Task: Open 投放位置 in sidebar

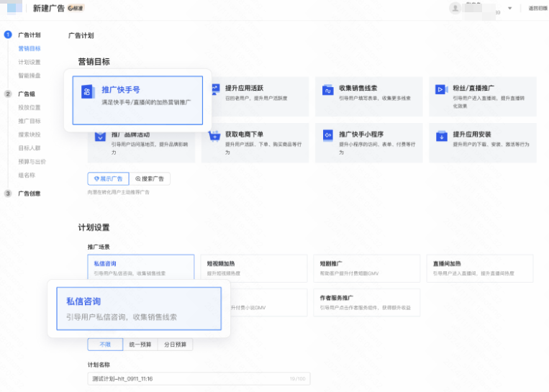Action: (30, 107)
